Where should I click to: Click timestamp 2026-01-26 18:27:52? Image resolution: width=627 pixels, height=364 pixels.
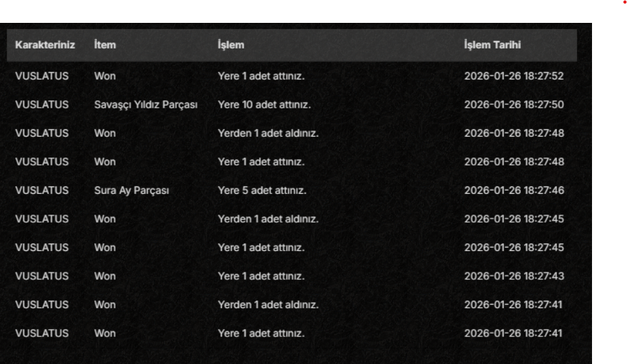point(514,76)
